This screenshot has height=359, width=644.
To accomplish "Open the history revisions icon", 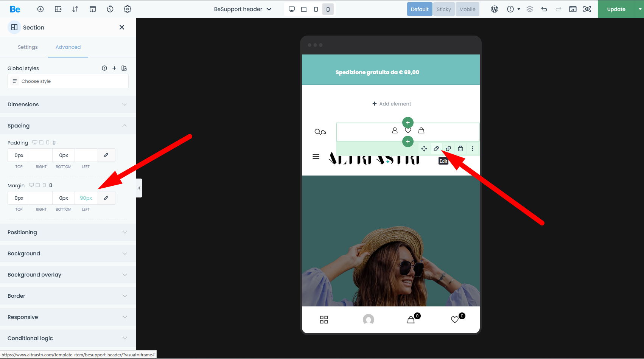I will [110, 9].
